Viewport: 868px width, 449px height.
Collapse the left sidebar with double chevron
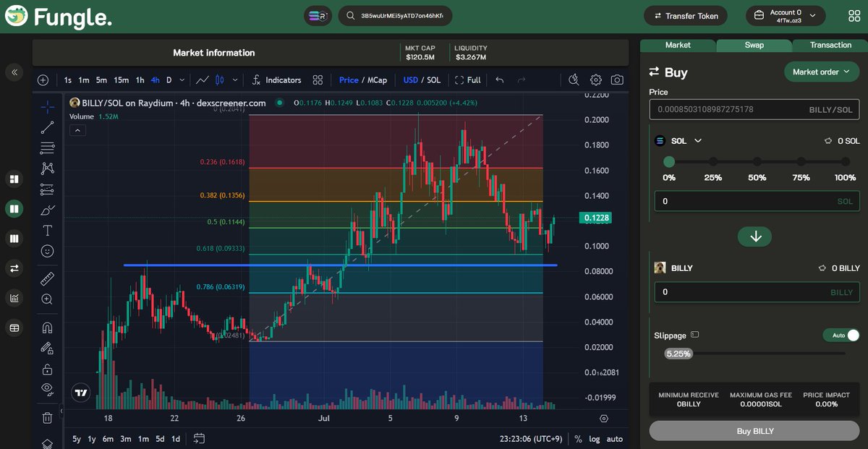[x=14, y=72]
